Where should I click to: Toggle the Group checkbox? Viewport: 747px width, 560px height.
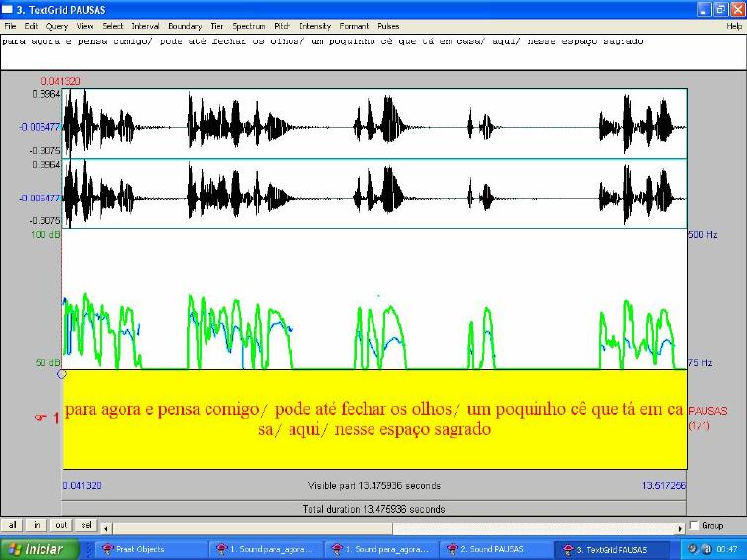pyautogui.click(x=694, y=525)
